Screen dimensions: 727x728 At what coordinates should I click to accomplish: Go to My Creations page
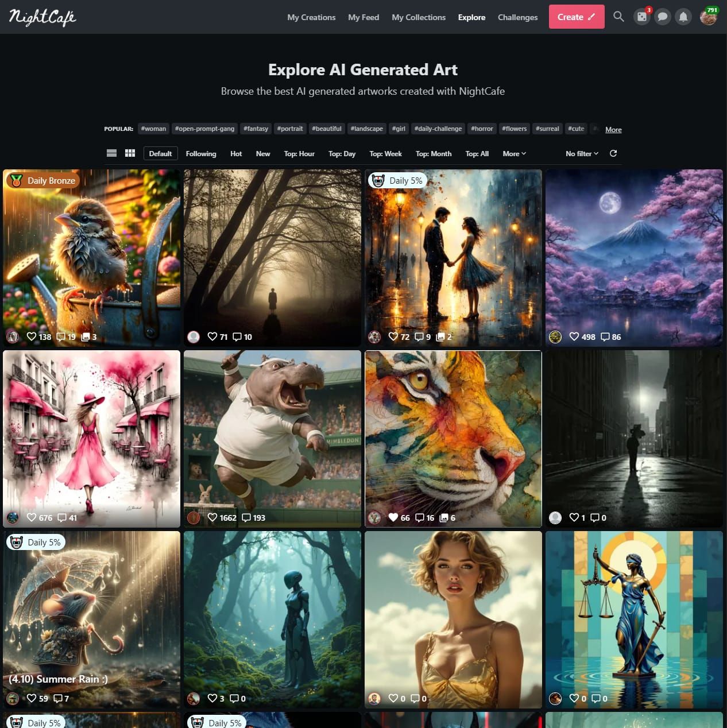click(x=311, y=17)
